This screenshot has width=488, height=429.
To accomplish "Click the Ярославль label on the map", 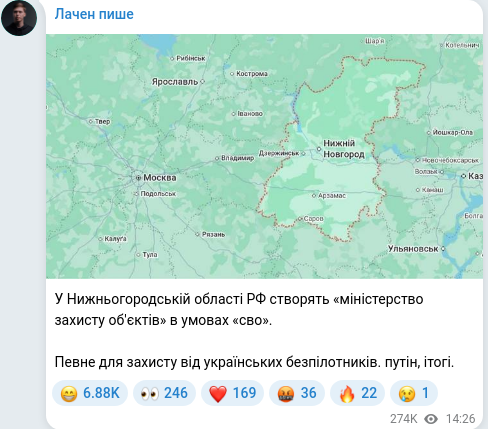I will click(175, 82).
